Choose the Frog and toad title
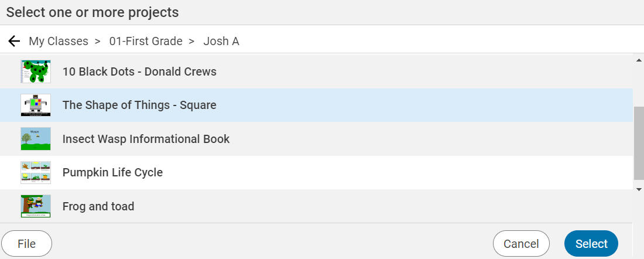 click(x=98, y=206)
